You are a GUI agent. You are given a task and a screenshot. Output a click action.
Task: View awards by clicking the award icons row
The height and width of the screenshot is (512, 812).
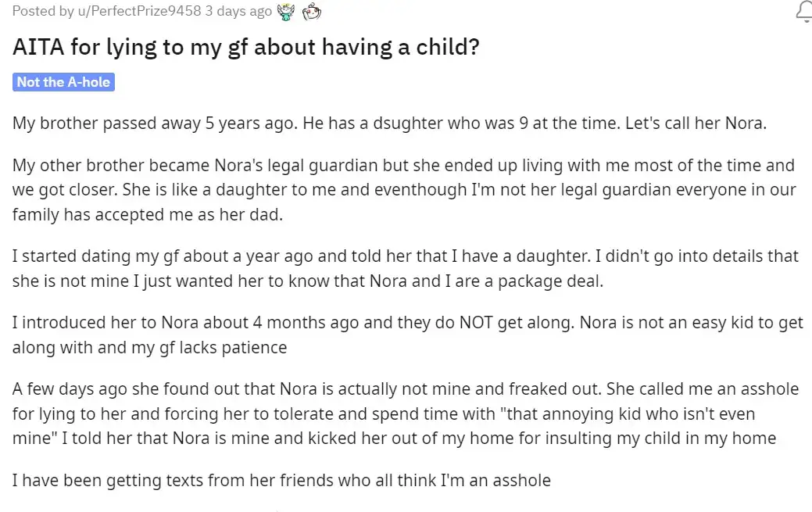[x=297, y=12]
